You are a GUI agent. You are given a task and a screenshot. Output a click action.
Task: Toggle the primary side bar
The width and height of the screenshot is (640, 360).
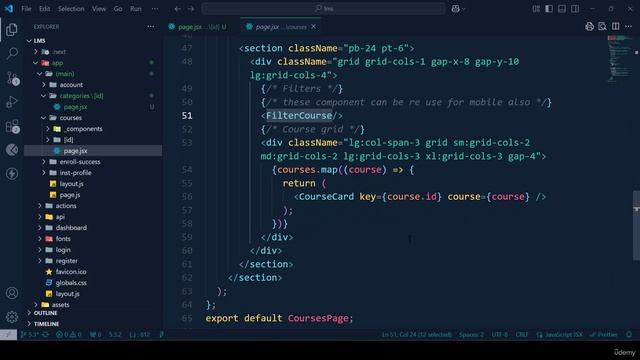coord(549,9)
